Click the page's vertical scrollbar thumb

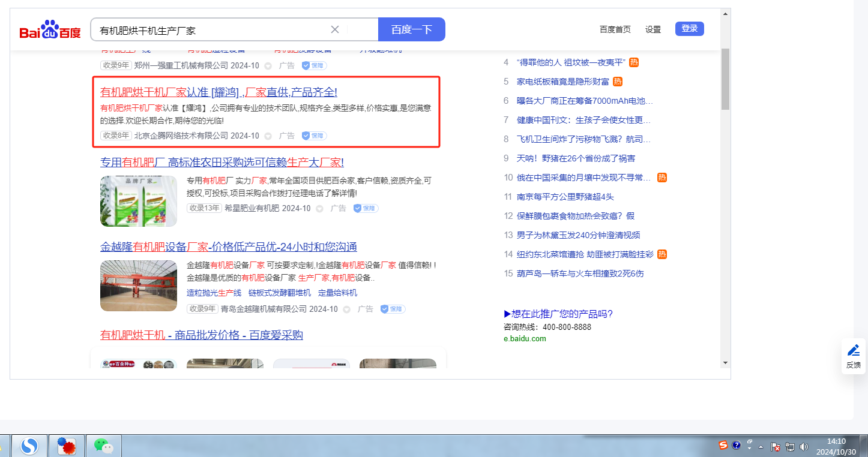[x=725, y=78]
